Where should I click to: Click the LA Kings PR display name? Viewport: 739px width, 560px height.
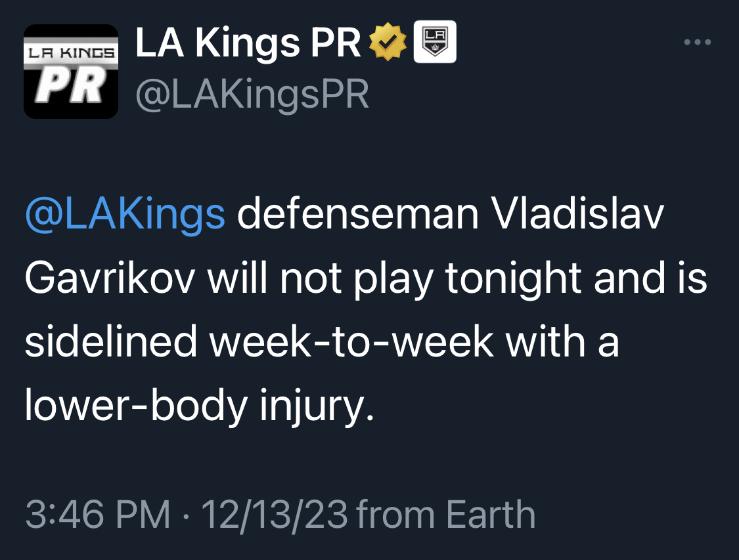tap(248, 43)
